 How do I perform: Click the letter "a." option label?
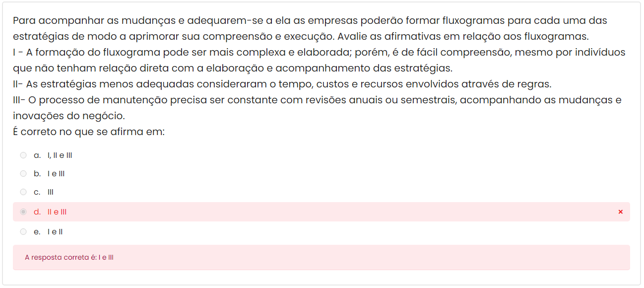click(x=37, y=155)
